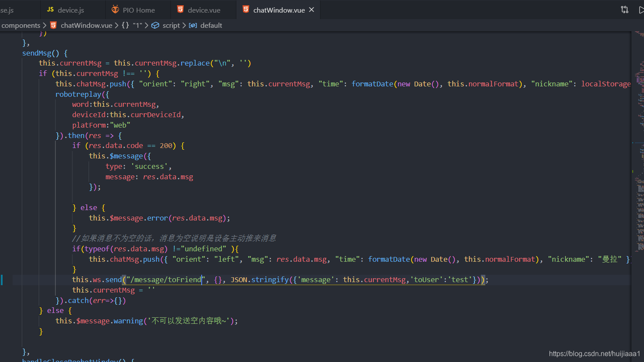Click the compare changes icon in editor toolbar
Viewport: 644px width, 362px height.
click(624, 10)
